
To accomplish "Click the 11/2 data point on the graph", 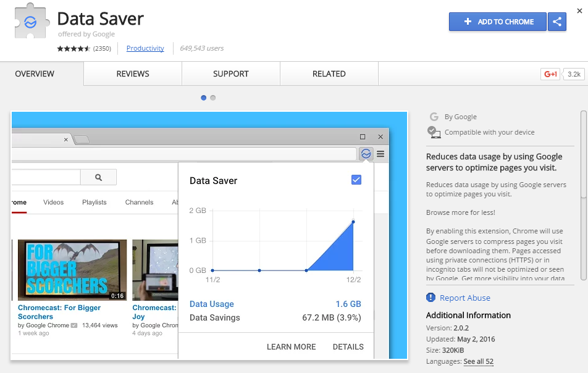I will click(x=212, y=270).
